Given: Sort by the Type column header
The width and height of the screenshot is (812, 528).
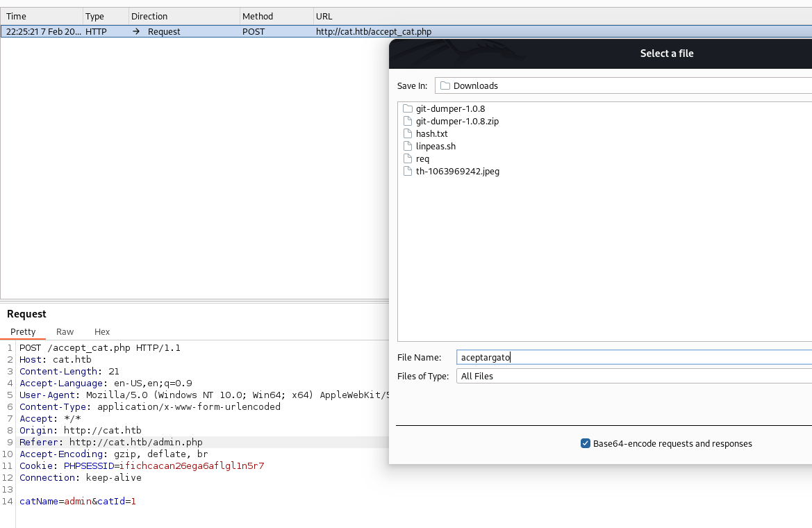Looking at the screenshot, I should 106,16.
